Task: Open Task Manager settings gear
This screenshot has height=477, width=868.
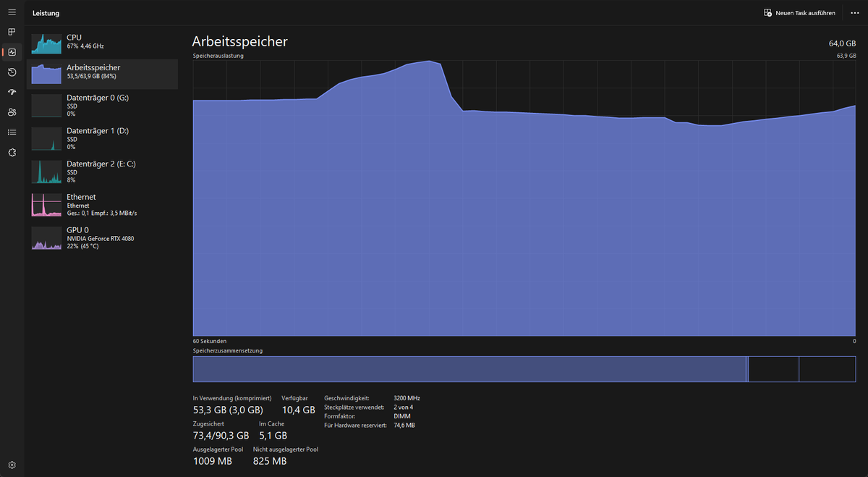Action: point(12,465)
